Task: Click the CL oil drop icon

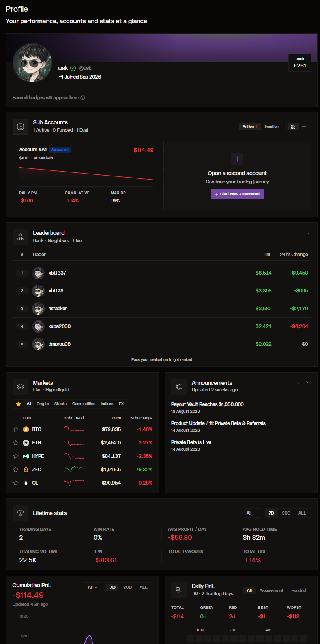Action: tap(26, 483)
